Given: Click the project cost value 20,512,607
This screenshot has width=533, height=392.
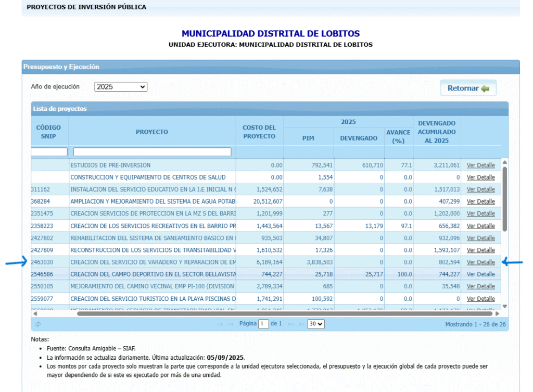Looking at the screenshot, I should click(268, 201).
